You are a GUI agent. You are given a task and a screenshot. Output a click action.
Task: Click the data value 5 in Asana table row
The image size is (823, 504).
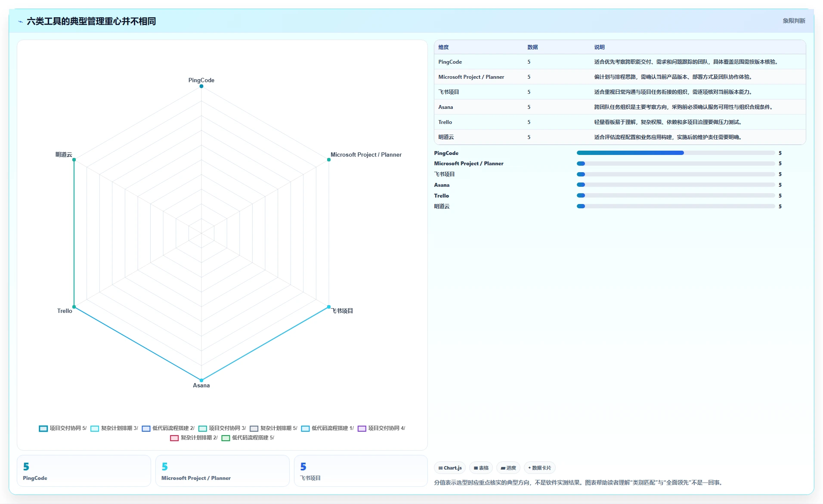point(529,107)
